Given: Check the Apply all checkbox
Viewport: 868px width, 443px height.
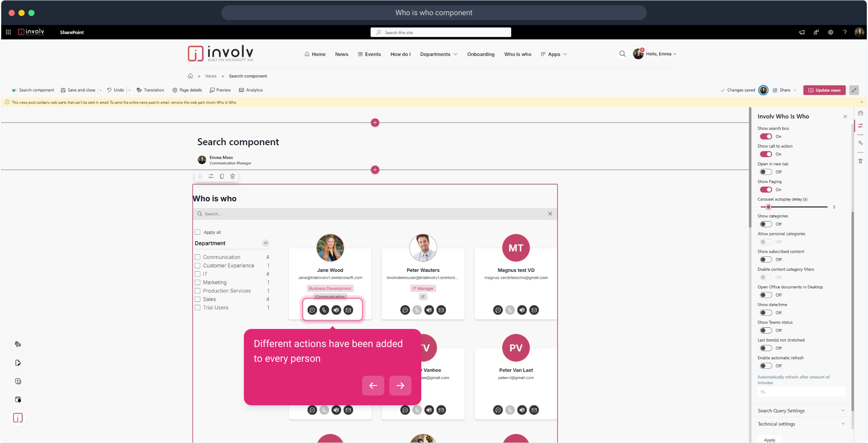Looking at the screenshot, I should 197,232.
